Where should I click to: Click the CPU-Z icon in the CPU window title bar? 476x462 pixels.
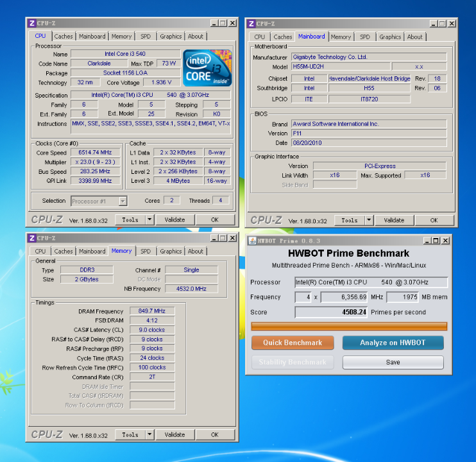(32, 23)
